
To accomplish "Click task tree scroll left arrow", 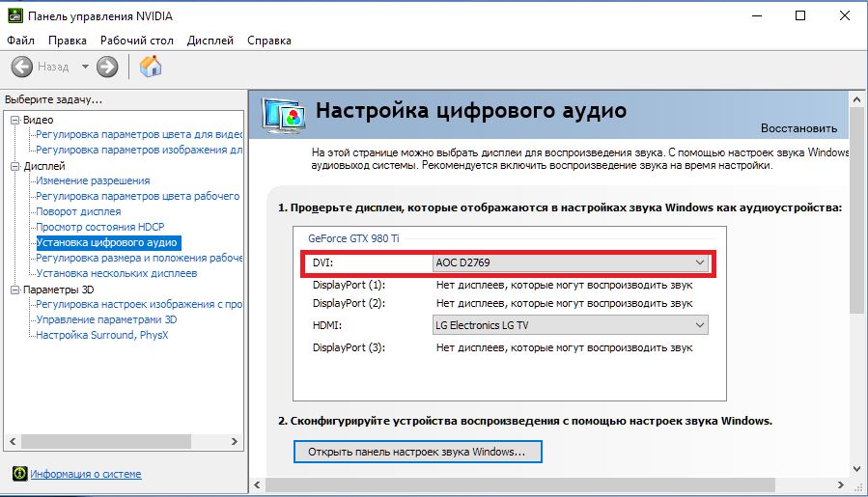I will pyautogui.click(x=13, y=441).
